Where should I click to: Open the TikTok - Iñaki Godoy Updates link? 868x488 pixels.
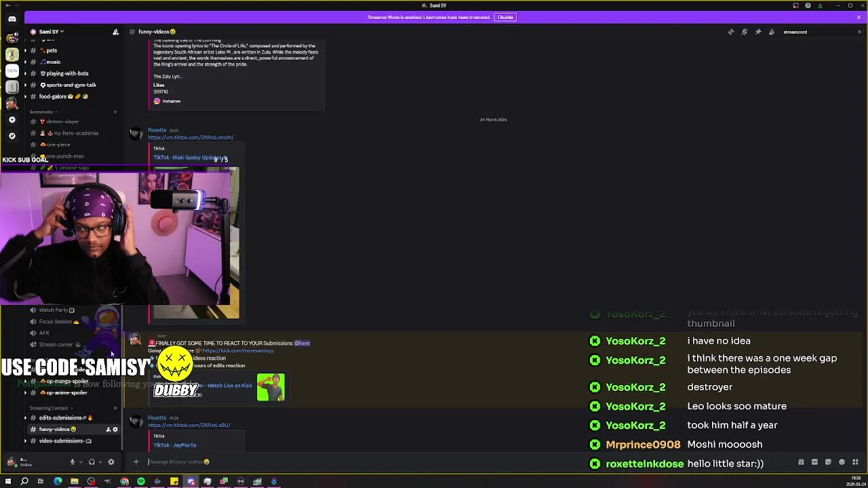[x=191, y=157]
